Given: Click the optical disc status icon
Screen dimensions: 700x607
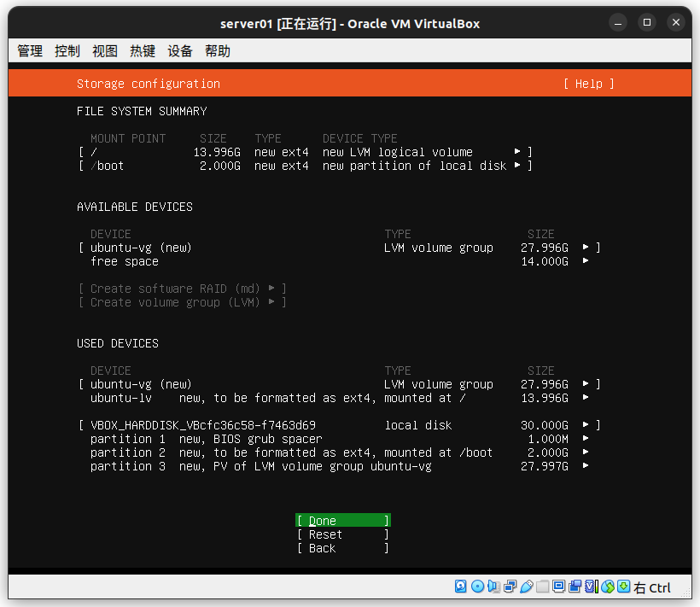Looking at the screenshot, I should pyautogui.click(x=477, y=587).
